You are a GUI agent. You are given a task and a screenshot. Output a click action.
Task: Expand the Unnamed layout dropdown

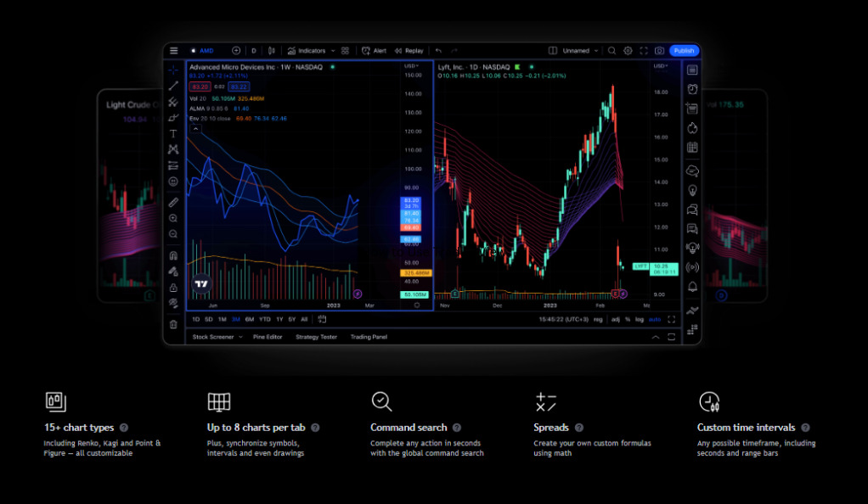coord(596,51)
